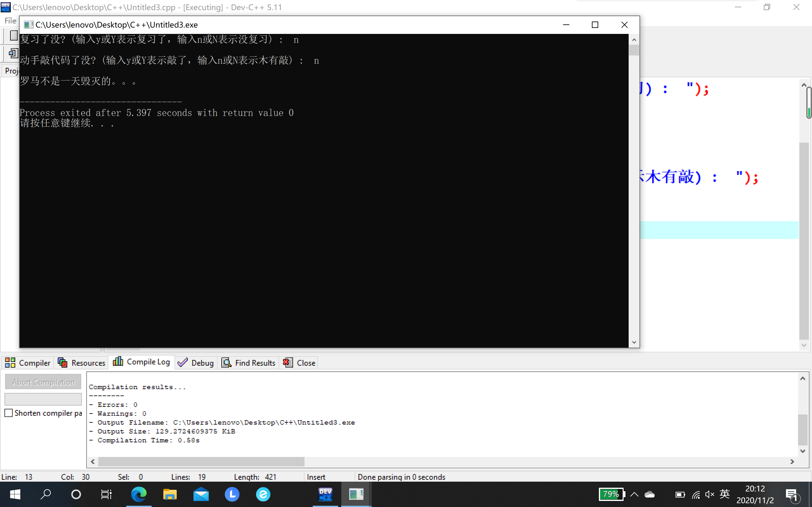Click the Abort Compilation button
Image resolution: width=812 pixels, height=507 pixels.
tap(43, 382)
